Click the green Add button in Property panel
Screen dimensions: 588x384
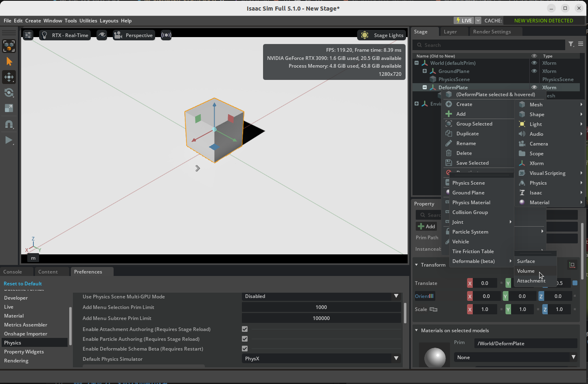pos(426,226)
